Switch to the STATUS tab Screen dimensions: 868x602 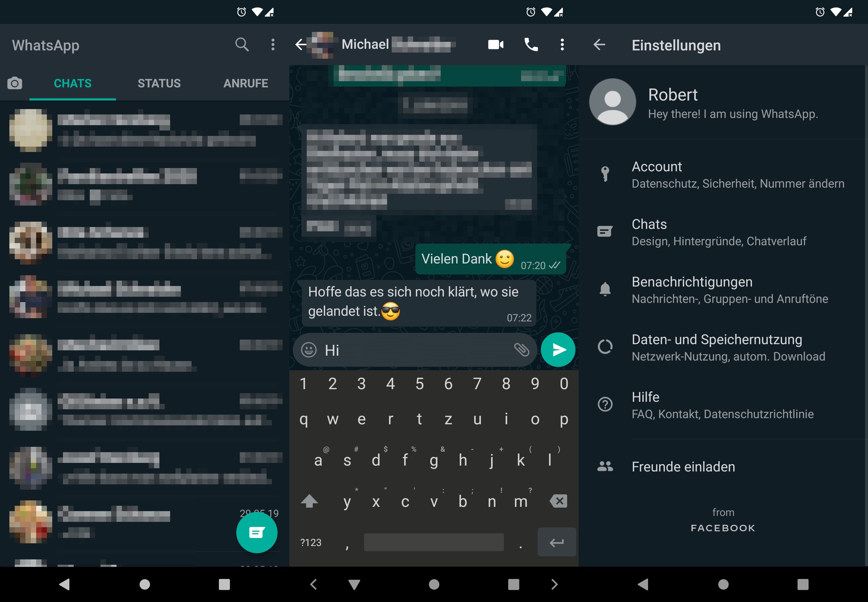point(158,83)
